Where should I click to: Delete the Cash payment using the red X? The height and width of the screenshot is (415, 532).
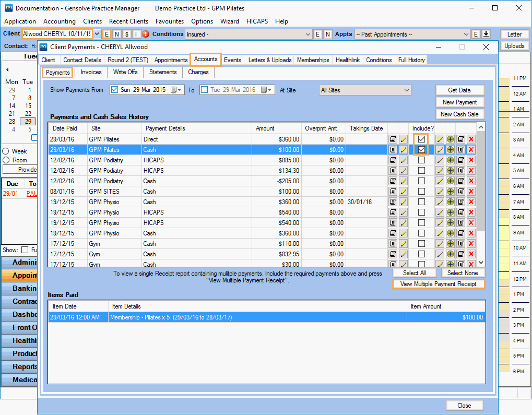pyautogui.click(x=471, y=150)
